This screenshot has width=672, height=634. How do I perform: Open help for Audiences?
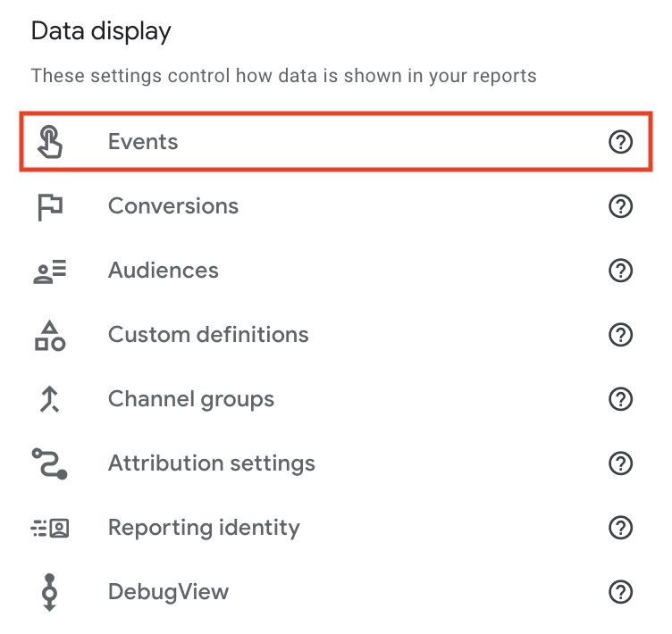620,271
